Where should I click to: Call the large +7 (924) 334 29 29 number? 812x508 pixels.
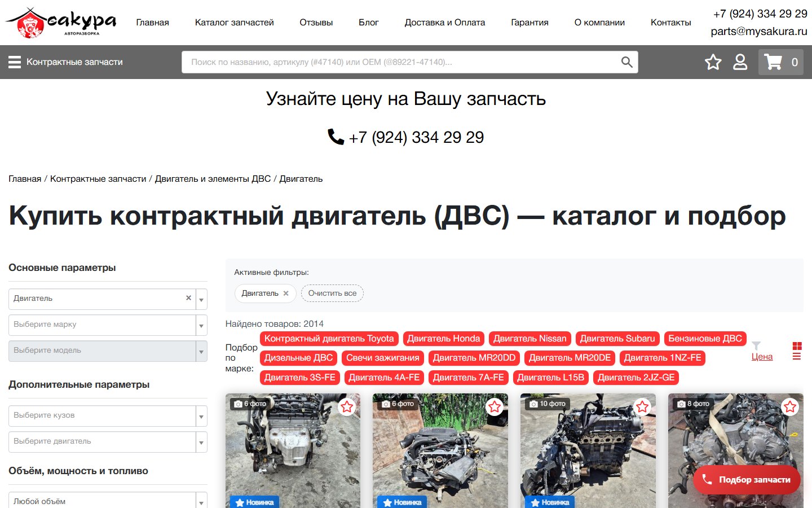[416, 137]
